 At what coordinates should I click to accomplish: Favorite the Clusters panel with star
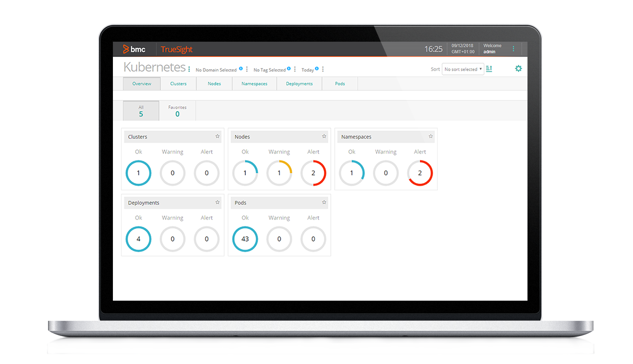point(217,136)
